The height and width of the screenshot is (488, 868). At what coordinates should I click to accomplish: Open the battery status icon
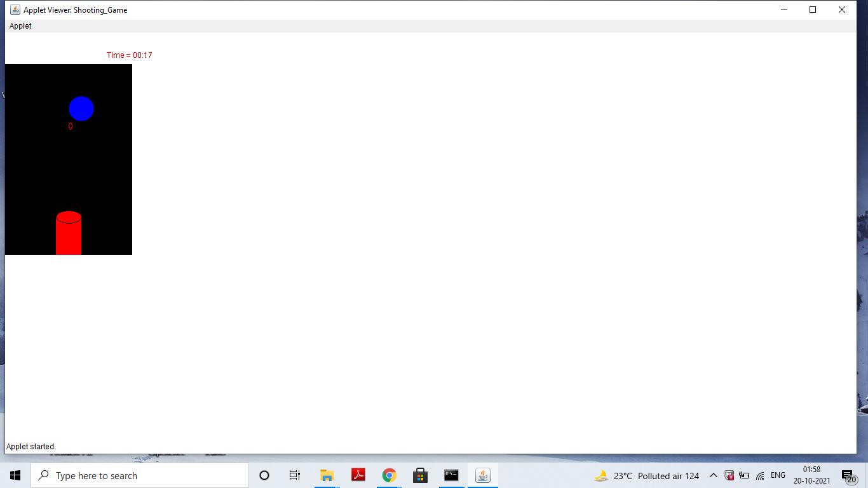tap(743, 475)
